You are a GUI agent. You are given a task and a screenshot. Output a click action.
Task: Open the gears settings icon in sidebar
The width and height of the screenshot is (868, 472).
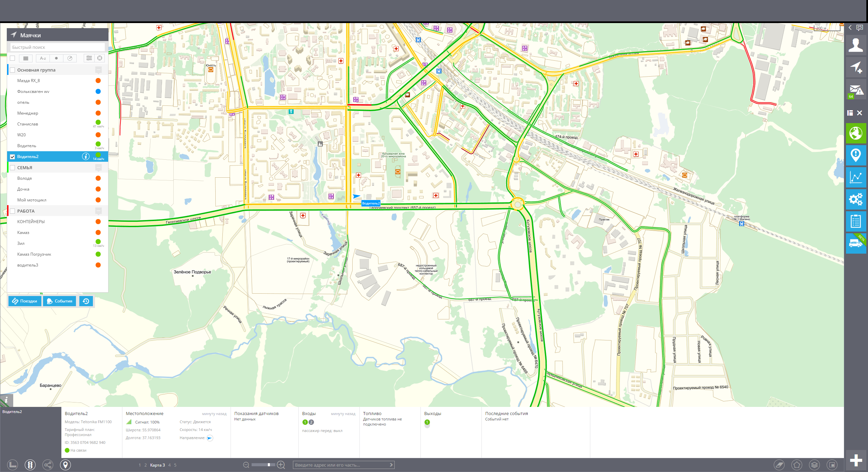click(x=856, y=199)
